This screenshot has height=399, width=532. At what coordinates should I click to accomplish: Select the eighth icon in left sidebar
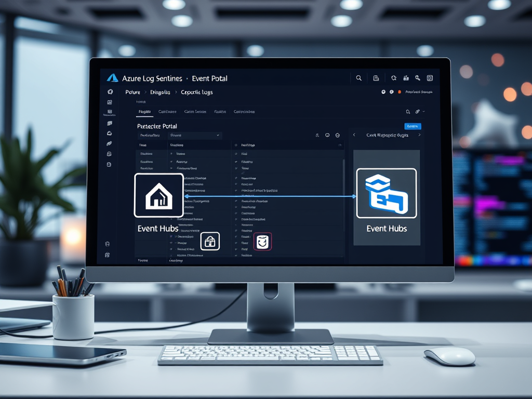[x=109, y=165]
